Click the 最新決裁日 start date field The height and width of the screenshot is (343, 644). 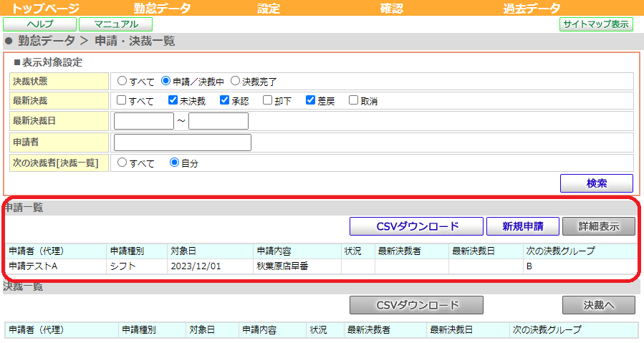pos(144,121)
